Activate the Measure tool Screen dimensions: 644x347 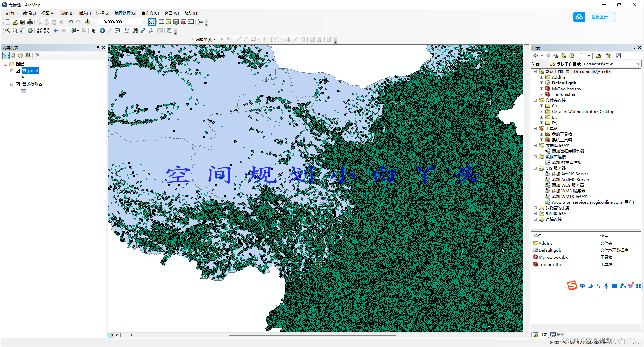pos(127,31)
